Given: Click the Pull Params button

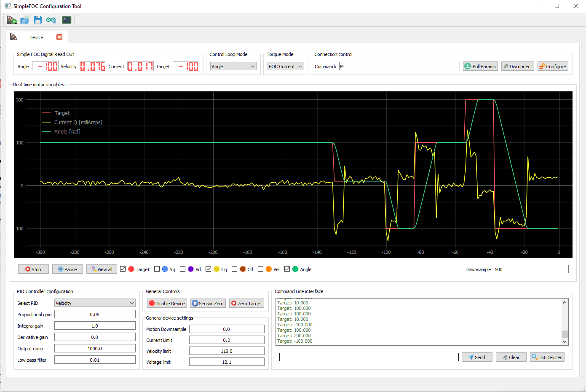Looking at the screenshot, I should coord(480,67).
